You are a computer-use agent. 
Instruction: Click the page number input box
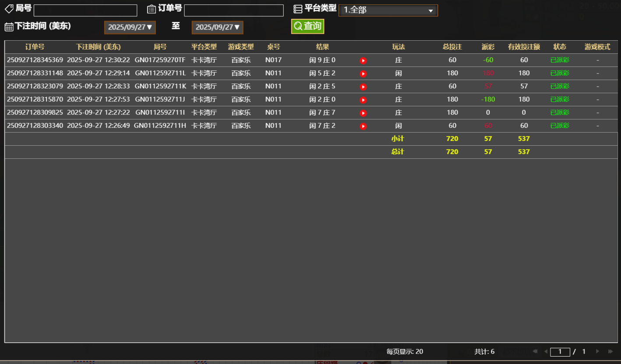tap(560, 352)
